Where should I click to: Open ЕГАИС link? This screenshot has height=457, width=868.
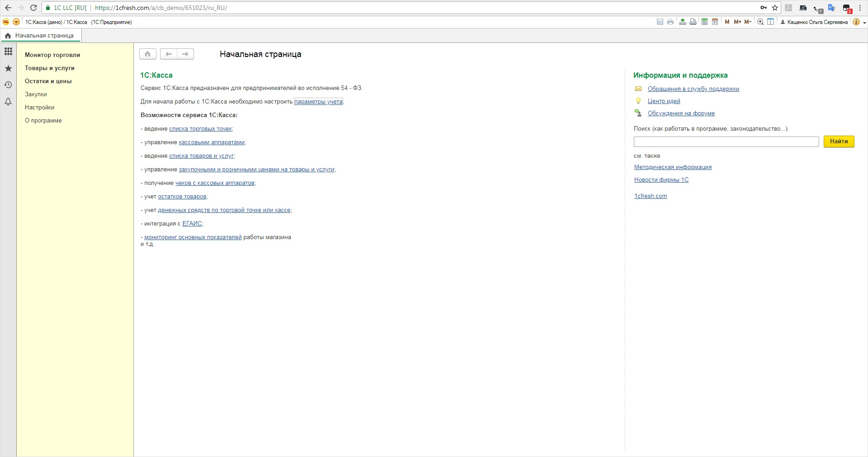[192, 224]
